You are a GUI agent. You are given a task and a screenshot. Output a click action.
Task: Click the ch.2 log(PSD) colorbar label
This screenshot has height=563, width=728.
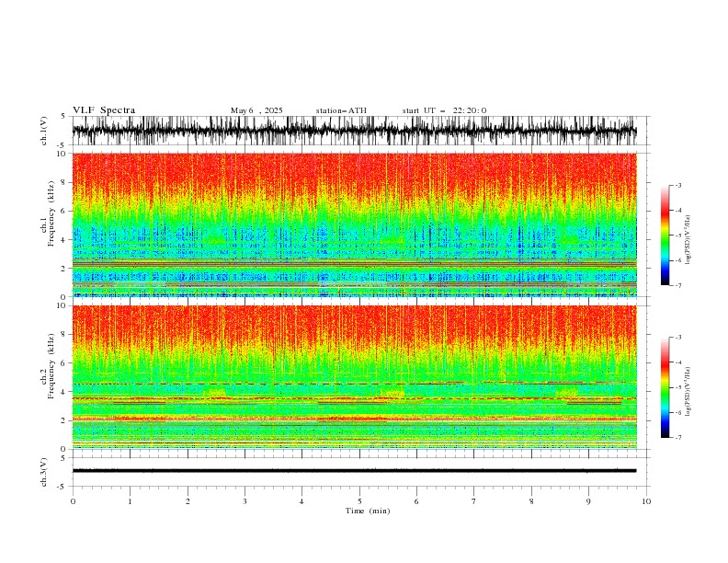pos(688,392)
